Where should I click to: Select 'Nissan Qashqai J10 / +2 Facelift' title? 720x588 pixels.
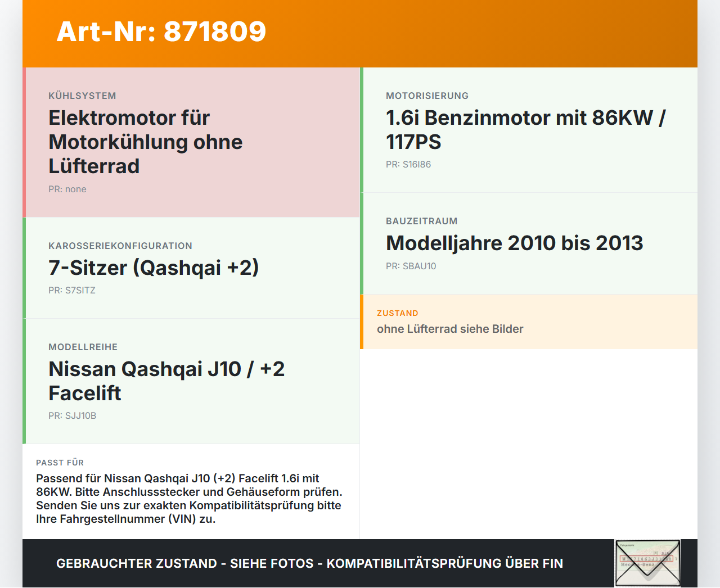tap(166, 381)
